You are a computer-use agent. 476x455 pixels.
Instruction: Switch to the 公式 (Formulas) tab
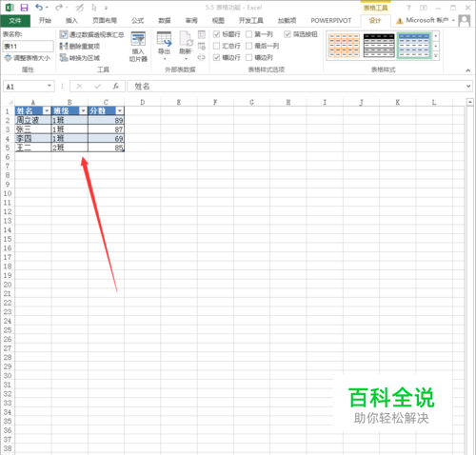point(137,21)
